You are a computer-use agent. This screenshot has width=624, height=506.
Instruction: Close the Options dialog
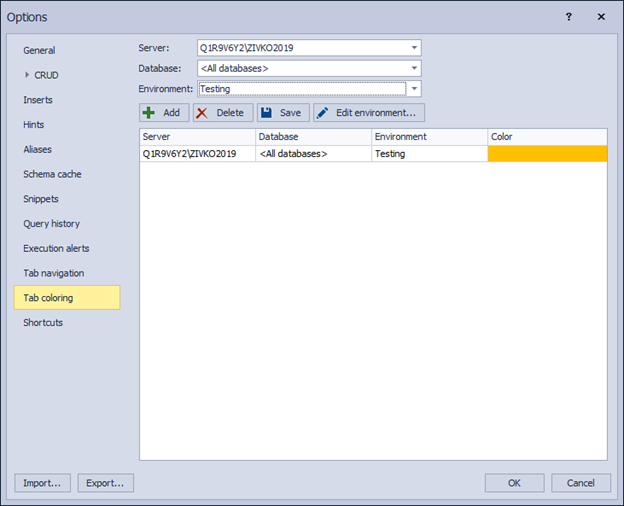point(601,17)
